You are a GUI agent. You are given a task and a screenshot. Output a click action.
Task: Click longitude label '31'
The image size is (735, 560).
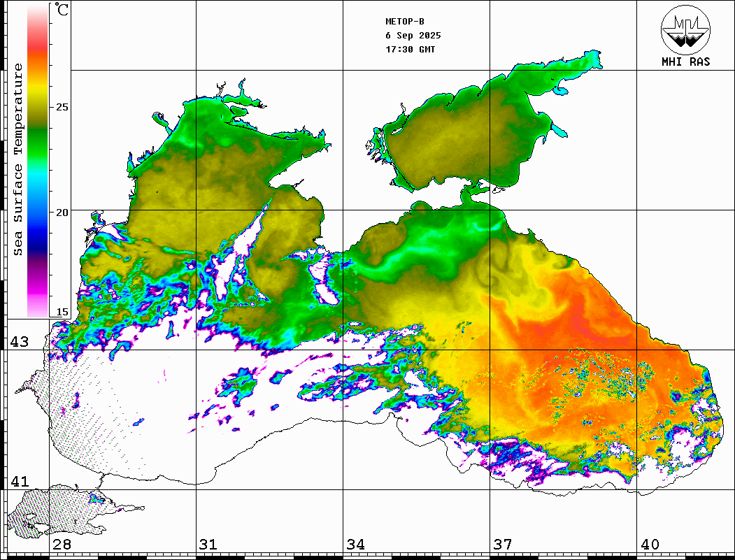tap(208, 545)
